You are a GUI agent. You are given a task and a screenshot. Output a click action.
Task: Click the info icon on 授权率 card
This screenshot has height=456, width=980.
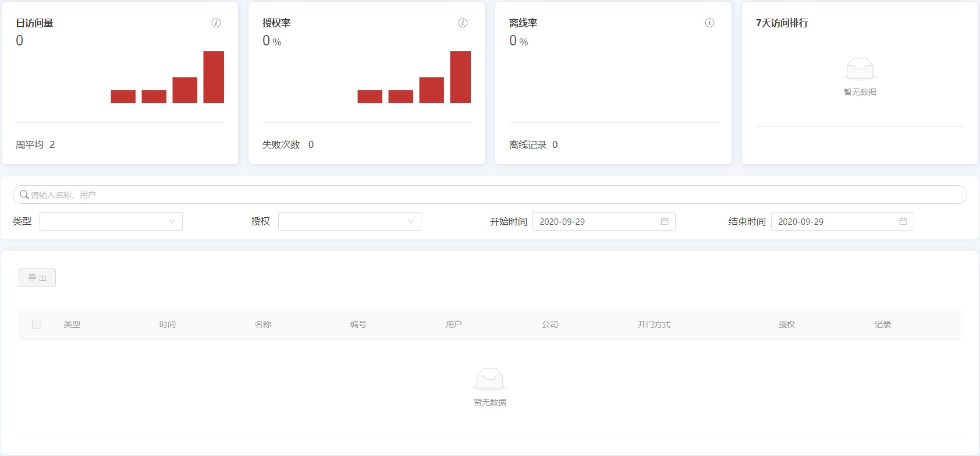[x=463, y=23]
